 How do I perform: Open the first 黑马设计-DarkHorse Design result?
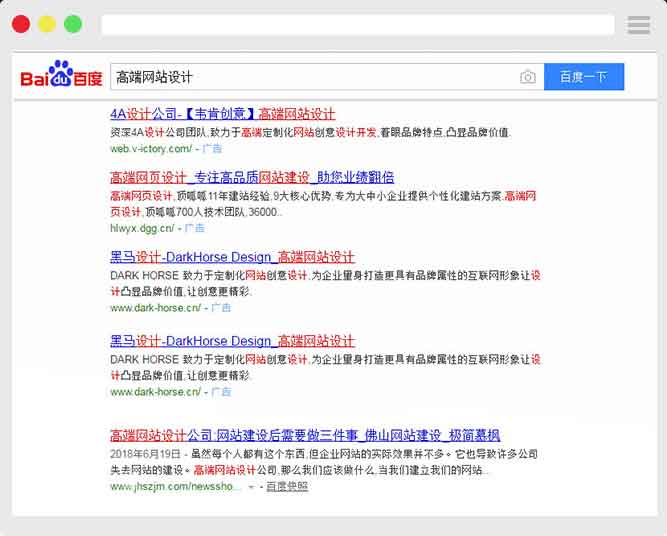coord(232,257)
